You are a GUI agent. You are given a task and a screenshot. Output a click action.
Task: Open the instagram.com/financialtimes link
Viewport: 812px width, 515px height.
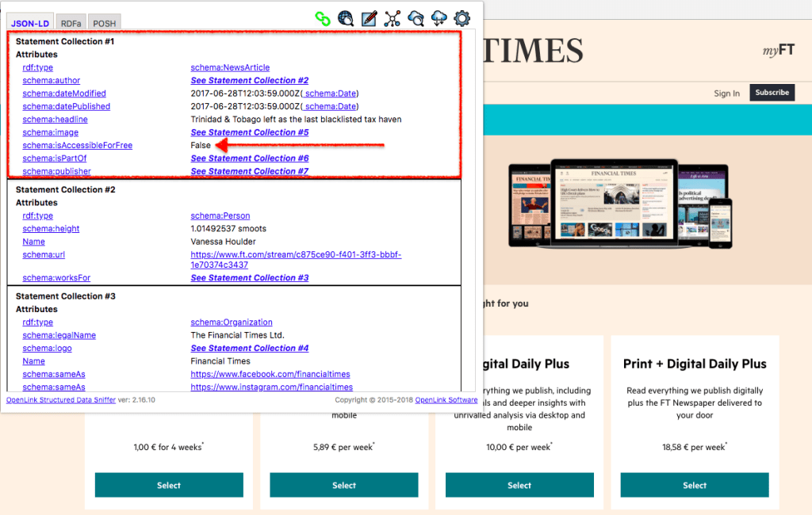click(271, 387)
